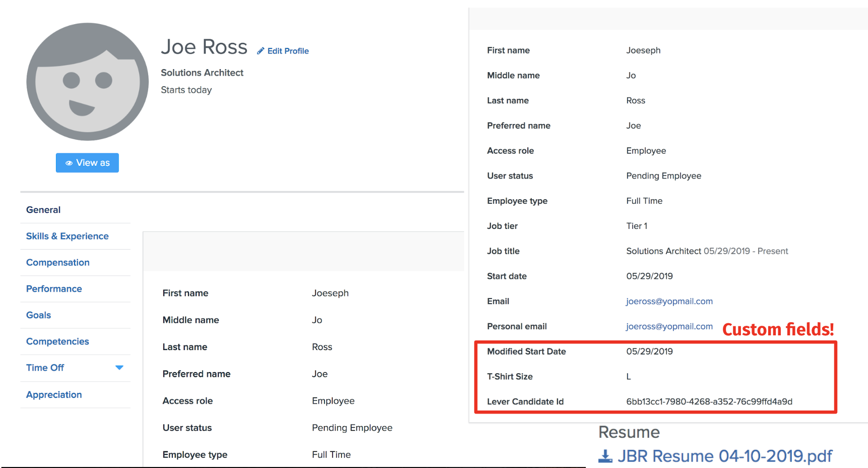Click the Personal email link
868x468 pixels.
(x=669, y=326)
